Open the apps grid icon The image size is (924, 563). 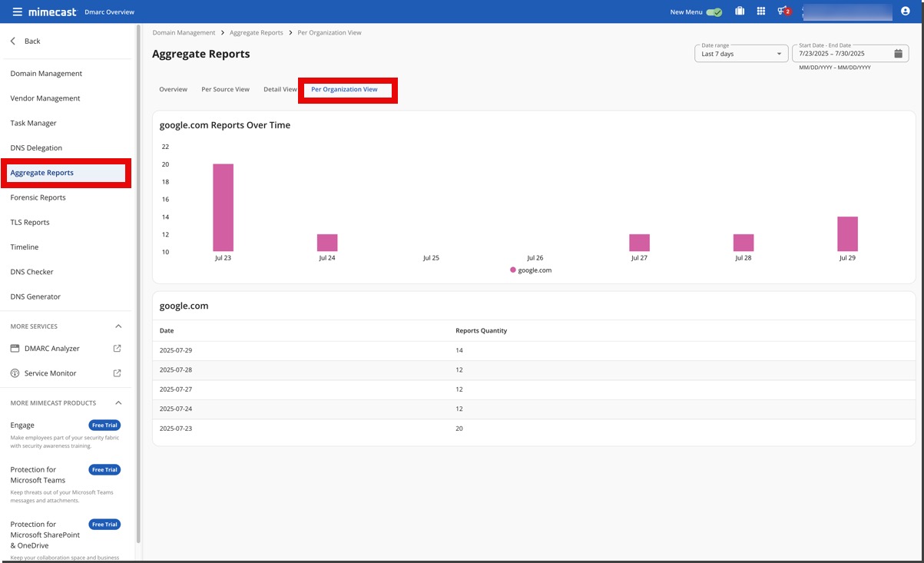point(761,12)
